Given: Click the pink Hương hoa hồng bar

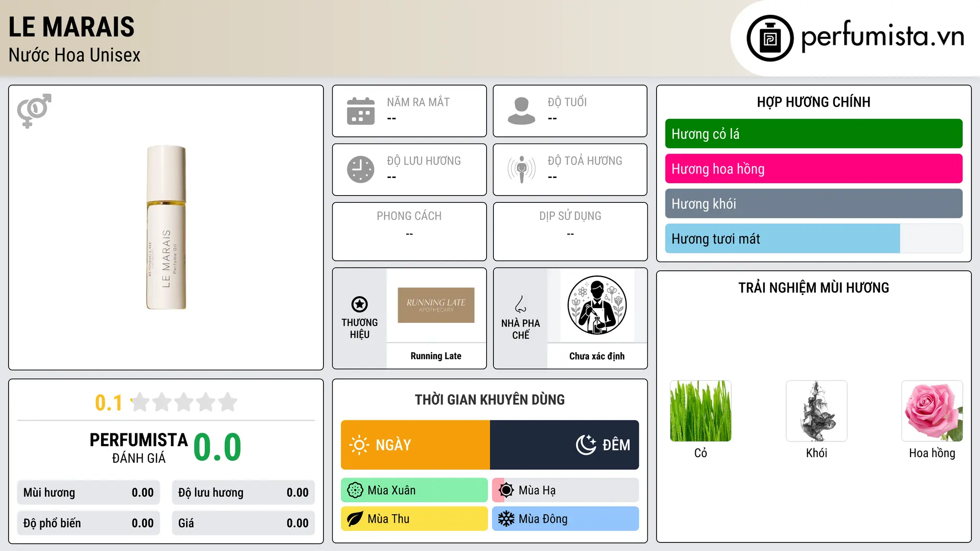Looking at the screenshot, I should 814,169.
